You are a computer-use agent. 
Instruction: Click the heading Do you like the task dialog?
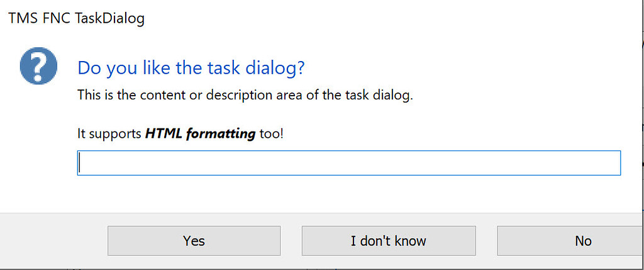(191, 68)
